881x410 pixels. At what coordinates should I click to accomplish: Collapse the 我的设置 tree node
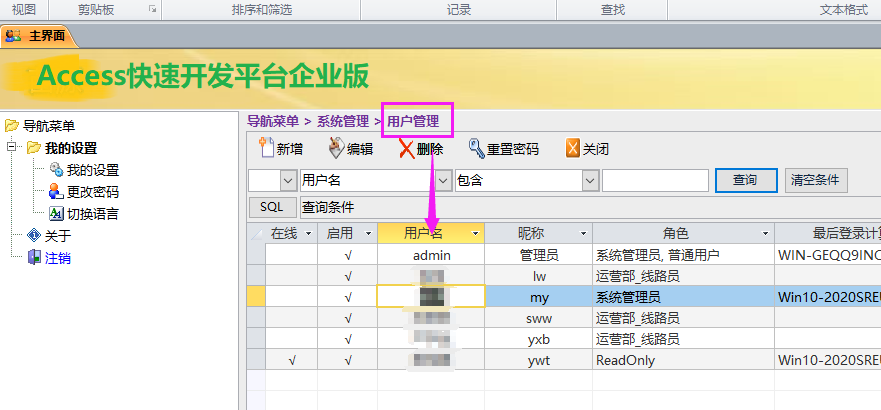[11, 147]
